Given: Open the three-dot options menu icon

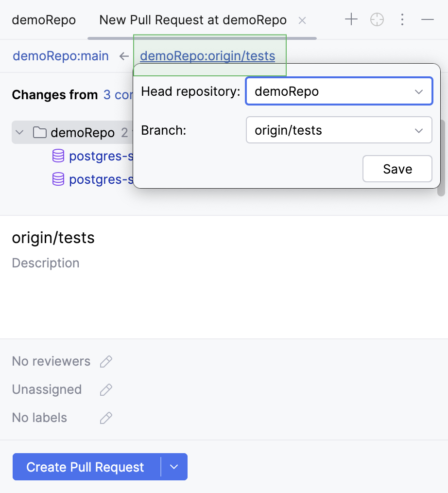Looking at the screenshot, I should (402, 19).
